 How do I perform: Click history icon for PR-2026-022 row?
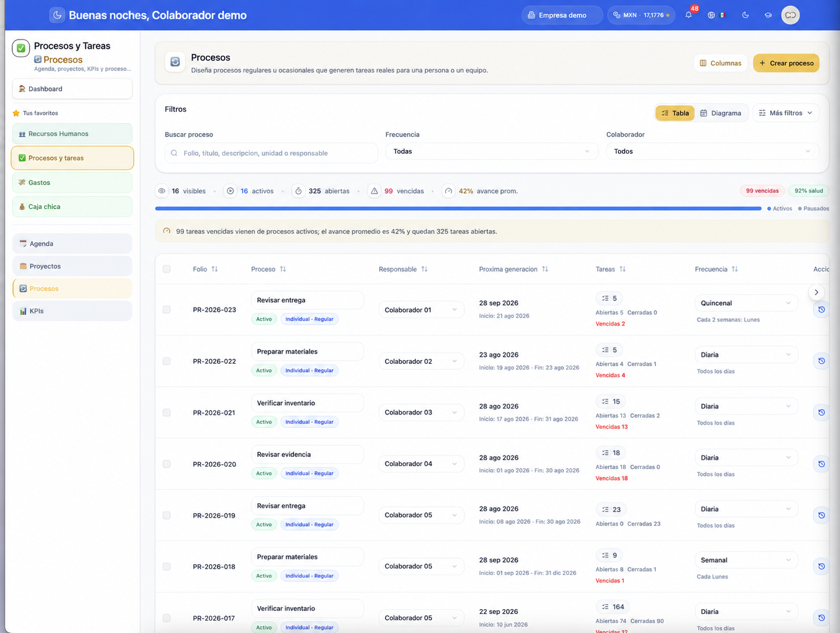[821, 361]
